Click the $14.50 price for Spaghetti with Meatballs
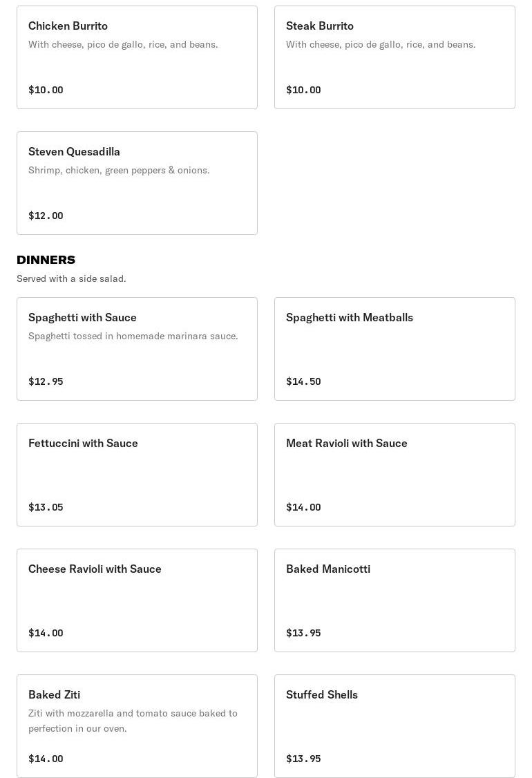Image resolution: width=532 pixels, height=778 pixels. click(x=303, y=381)
